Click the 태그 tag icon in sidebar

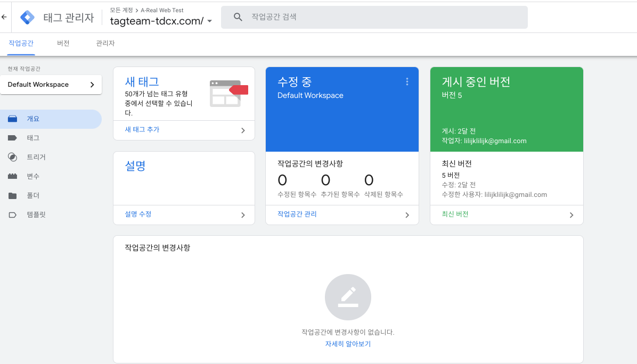coord(13,138)
